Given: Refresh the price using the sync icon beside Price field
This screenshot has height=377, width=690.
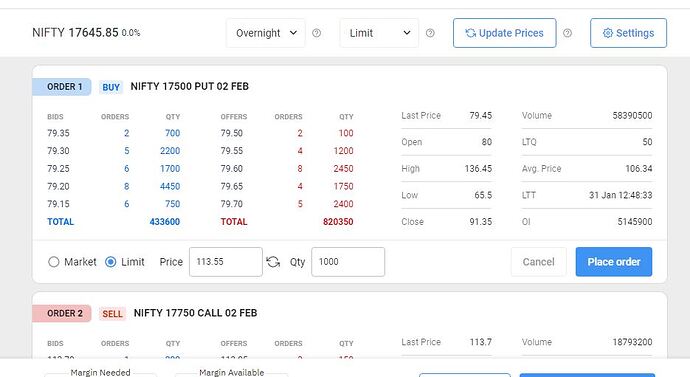Looking at the screenshot, I should click(273, 262).
